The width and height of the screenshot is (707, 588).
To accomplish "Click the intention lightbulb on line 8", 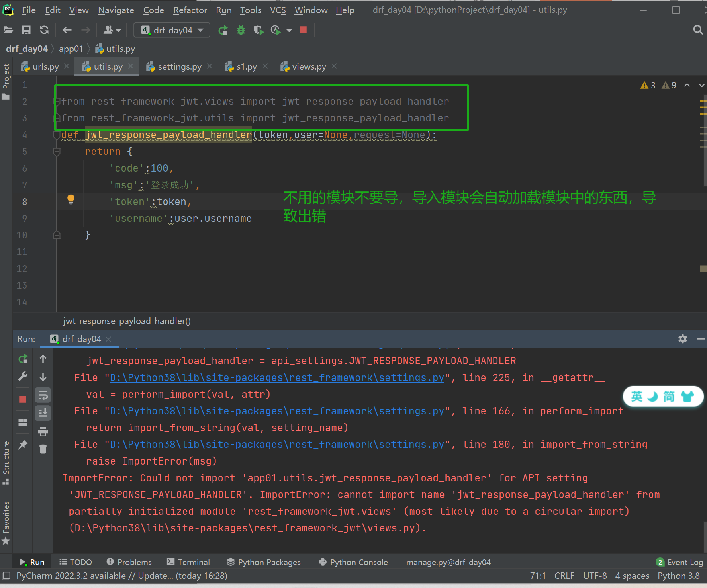I will tap(71, 199).
